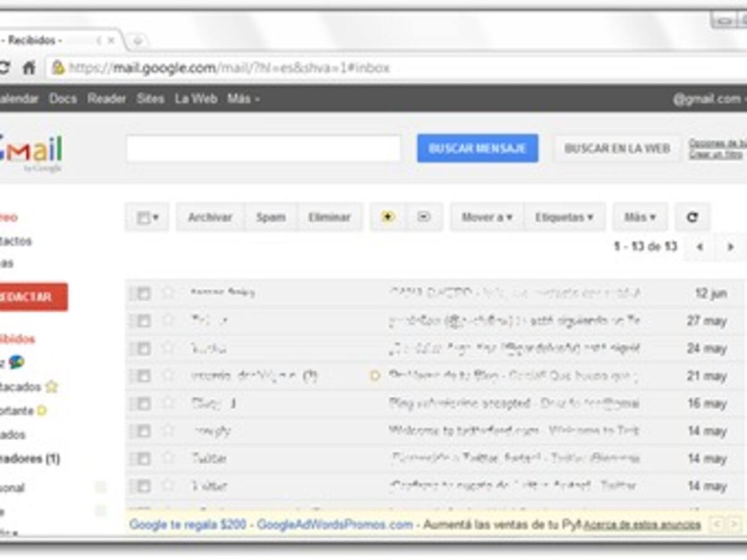
Task: Tick checkbox of the 27 may message
Action: [x=143, y=320]
